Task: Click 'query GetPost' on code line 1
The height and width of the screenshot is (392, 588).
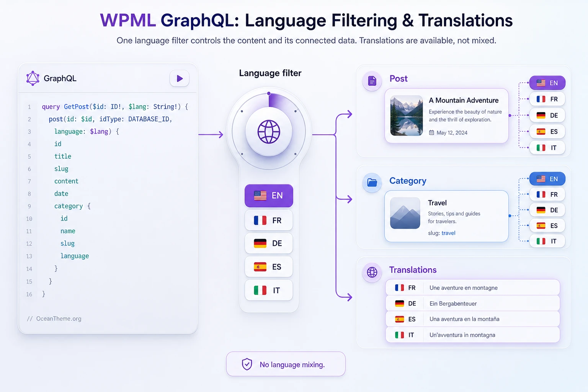Action: coord(65,107)
